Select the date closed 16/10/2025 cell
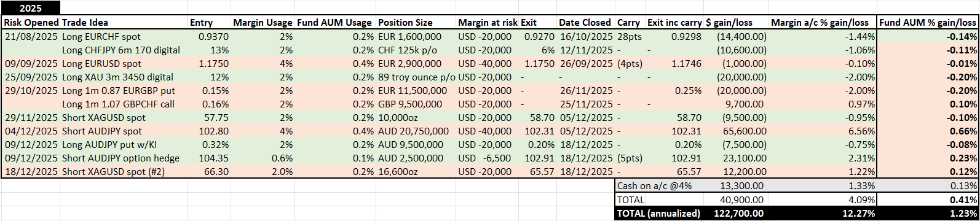Viewport: 980px width, 221px height. [586, 36]
